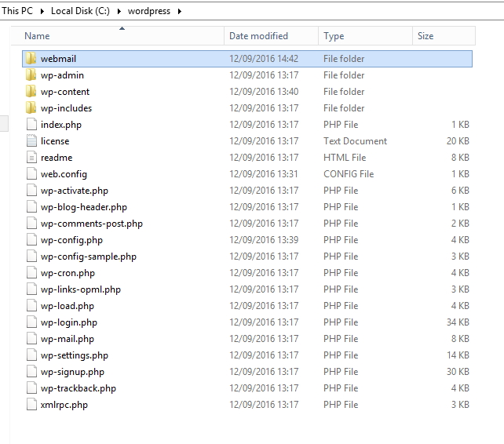Click the wp-load.php file icon
This screenshot has width=504, height=444.
pyautogui.click(x=31, y=306)
